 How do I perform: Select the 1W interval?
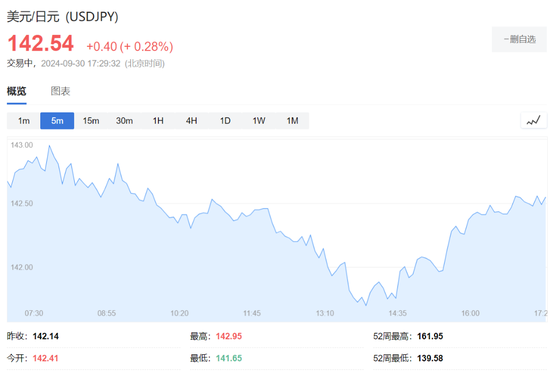(x=259, y=121)
